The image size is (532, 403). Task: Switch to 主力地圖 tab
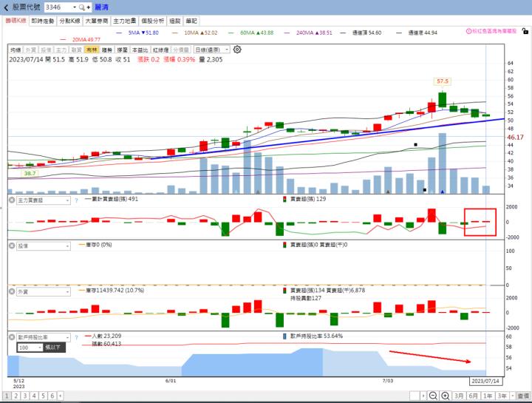(x=125, y=21)
